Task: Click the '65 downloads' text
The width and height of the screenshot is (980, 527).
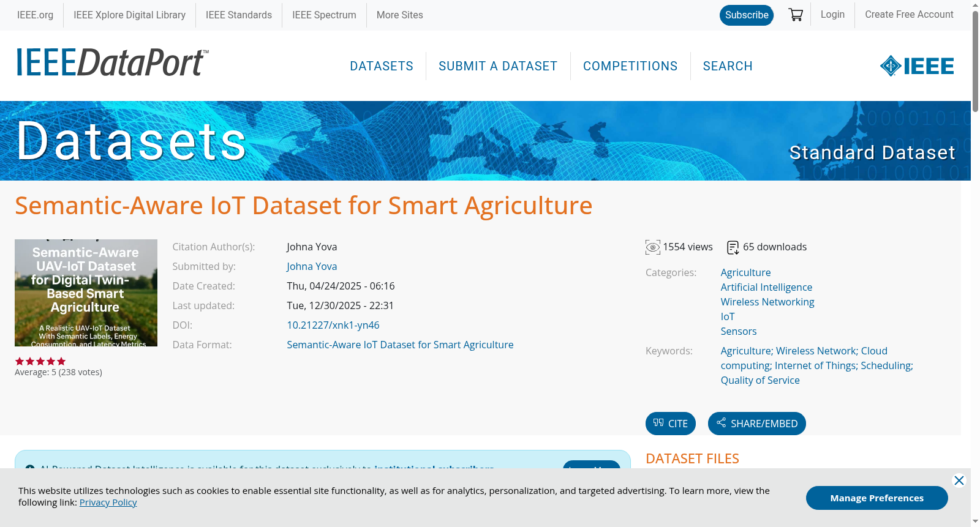Action: [x=775, y=247]
